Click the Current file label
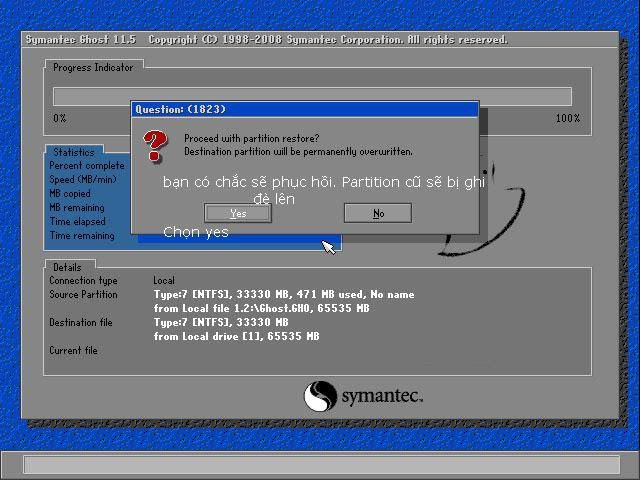640x480 pixels. pyautogui.click(x=73, y=351)
